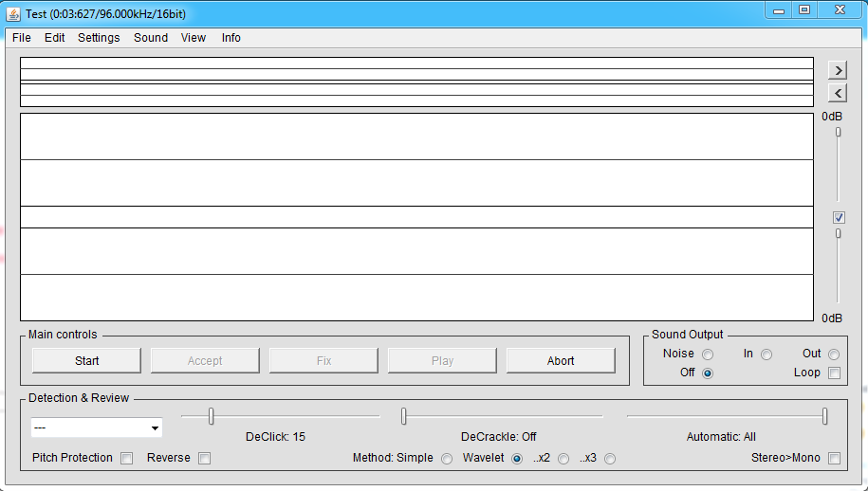Maximize the Test window
The height and width of the screenshot is (491, 868).
[x=804, y=10]
